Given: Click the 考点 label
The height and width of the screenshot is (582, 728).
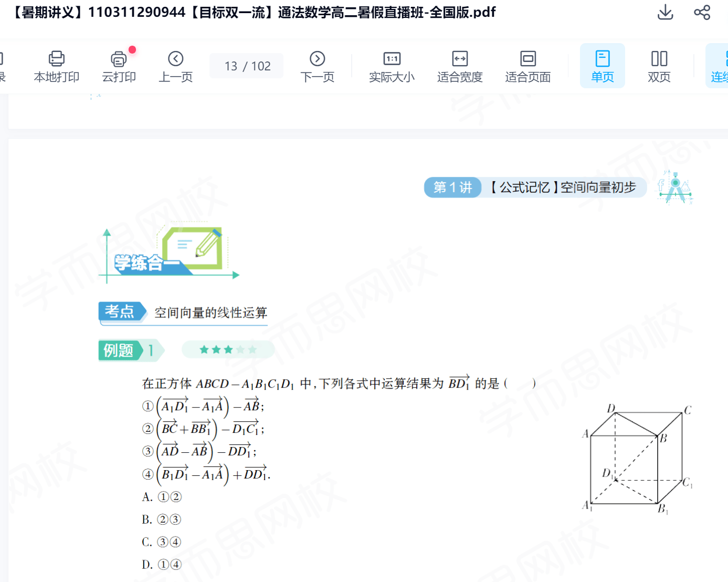Looking at the screenshot, I should [x=122, y=311].
